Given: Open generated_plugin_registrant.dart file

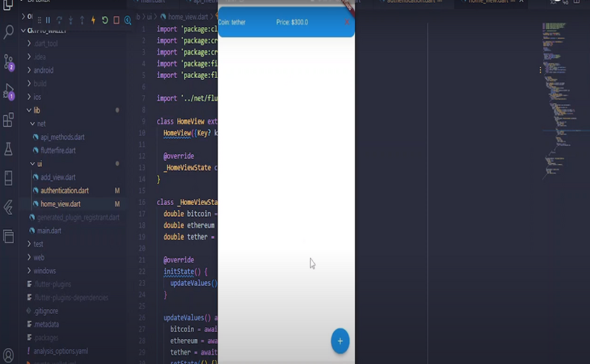Looking at the screenshot, I should point(78,218).
